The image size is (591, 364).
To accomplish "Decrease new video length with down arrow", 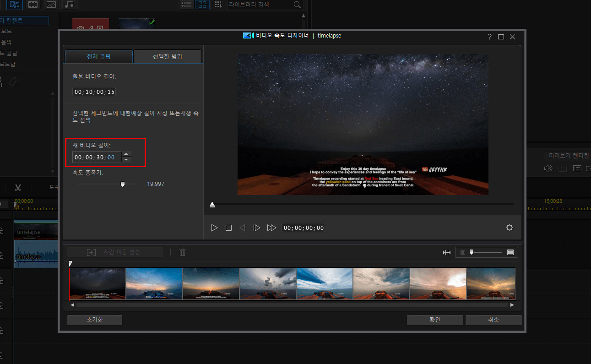I will 126,160.
